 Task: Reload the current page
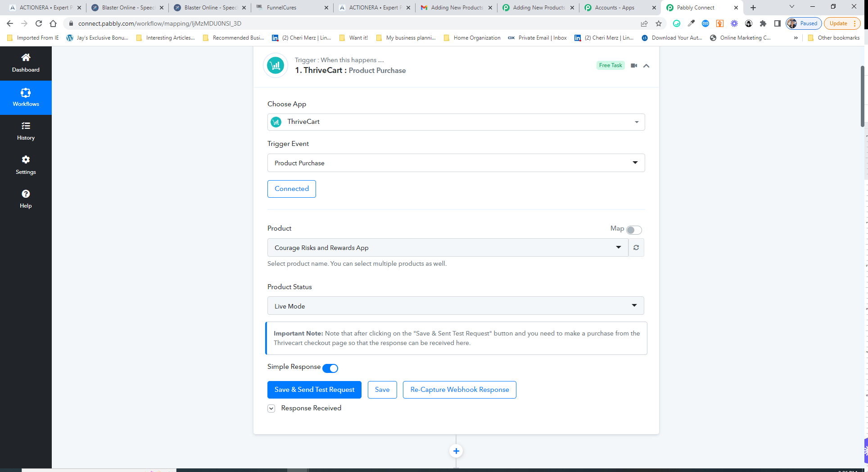pos(39,23)
